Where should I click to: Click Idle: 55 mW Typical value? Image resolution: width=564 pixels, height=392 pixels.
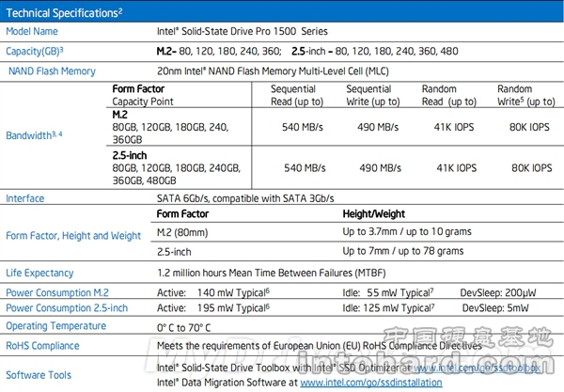[388, 292]
